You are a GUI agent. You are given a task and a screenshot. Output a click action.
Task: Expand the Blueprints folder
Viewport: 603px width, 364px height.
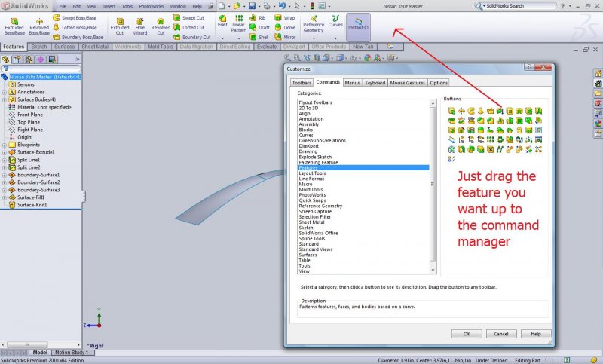click(x=5, y=145)
